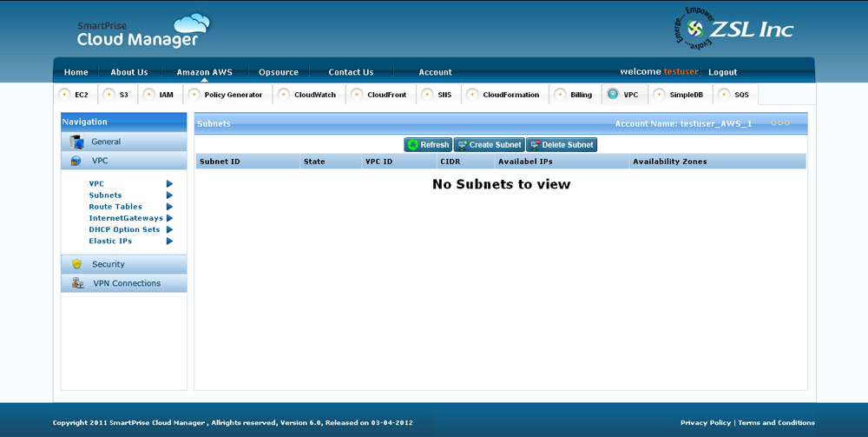Click the S3 tab's round icon

(x=108, y=95)
